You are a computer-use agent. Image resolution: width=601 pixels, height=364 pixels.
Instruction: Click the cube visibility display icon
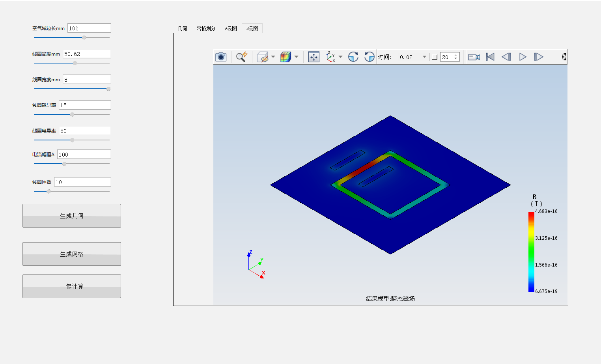pos(263,57)
